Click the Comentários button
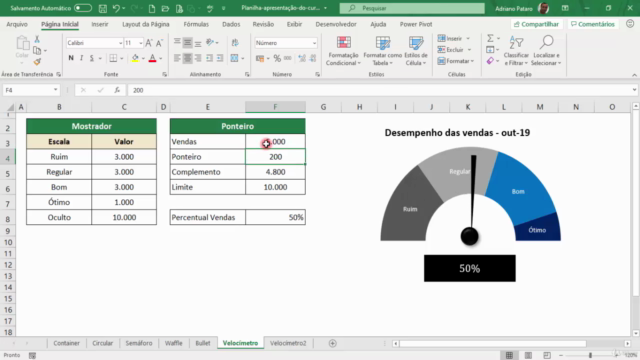The height and width of the screenshot is (360, 640). coord(592,24)
